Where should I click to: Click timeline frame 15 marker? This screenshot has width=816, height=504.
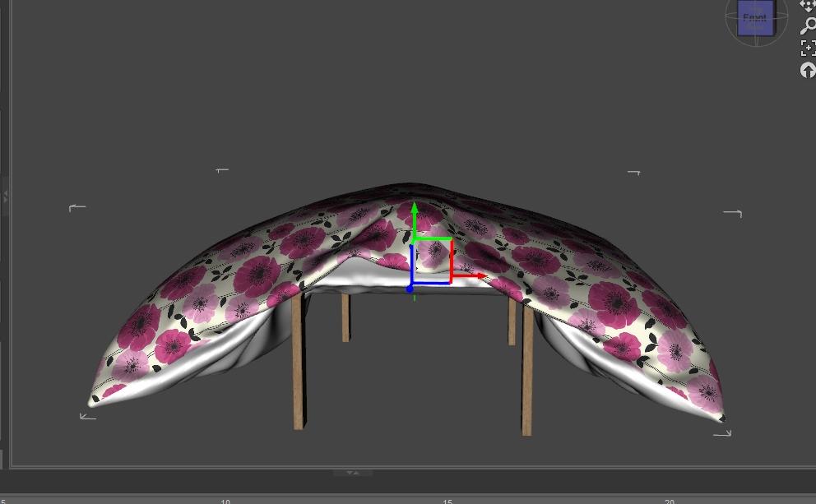[x=447, y=502]
